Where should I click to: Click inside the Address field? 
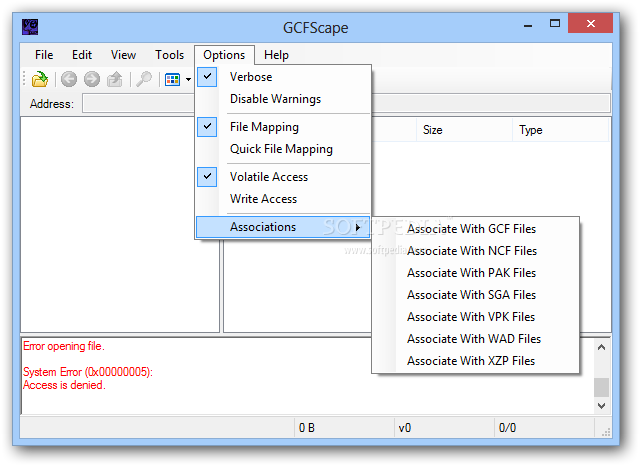(x=346, y=103)
